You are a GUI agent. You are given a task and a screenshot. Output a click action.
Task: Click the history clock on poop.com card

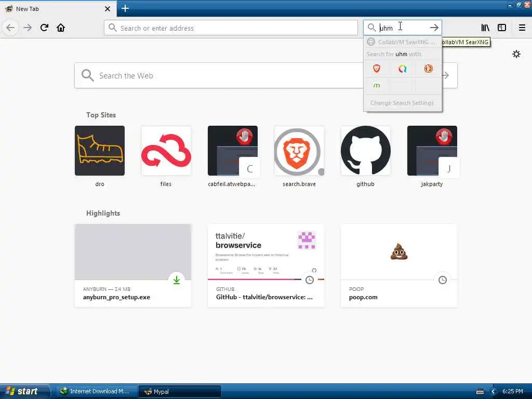[x=443, y=280]
